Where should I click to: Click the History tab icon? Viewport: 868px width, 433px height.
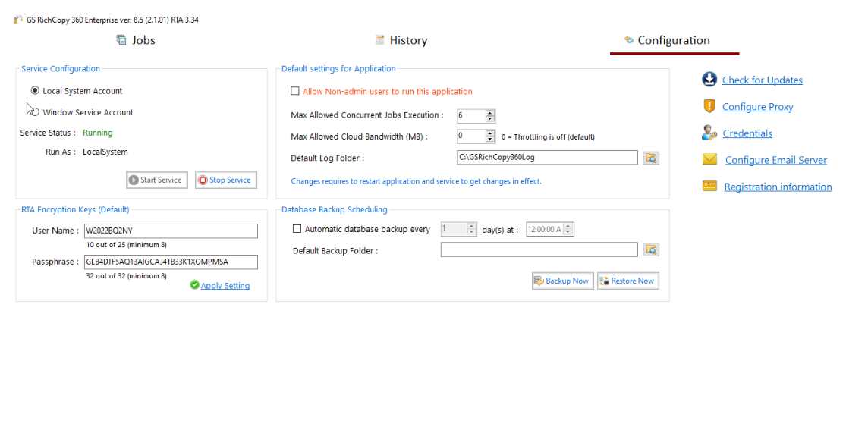(x=379, y=40)
